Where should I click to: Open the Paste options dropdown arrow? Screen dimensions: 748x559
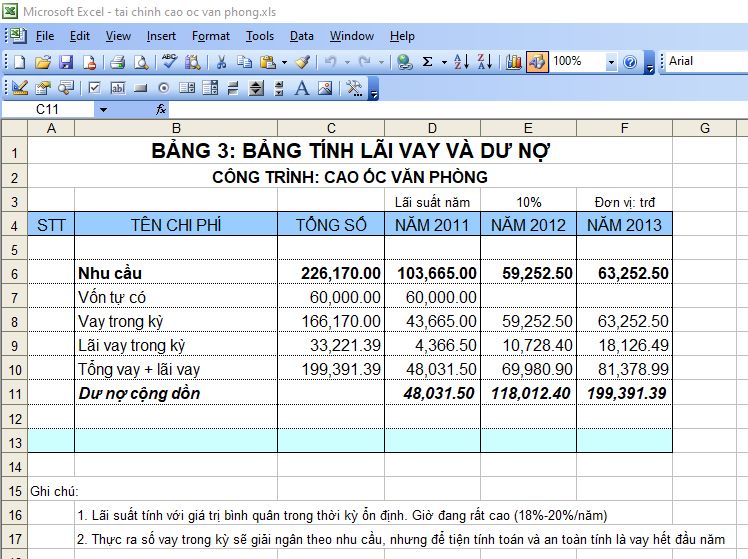point(284,62)
